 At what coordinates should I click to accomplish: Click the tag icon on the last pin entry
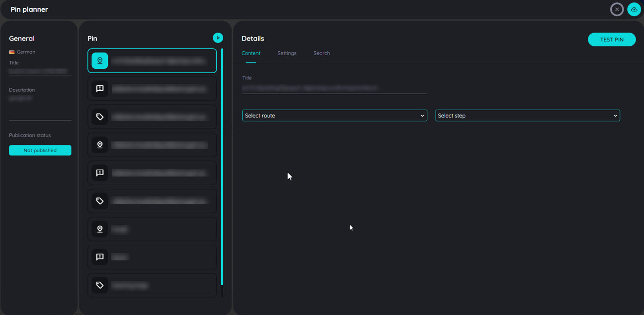pyautogui.click(x=100, y=285)
